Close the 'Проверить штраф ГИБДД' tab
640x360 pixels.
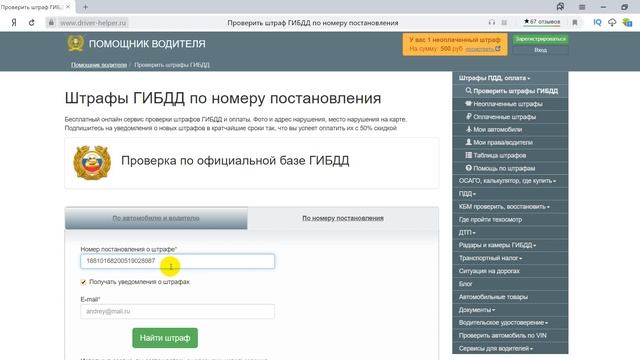[x=68, y=7]
